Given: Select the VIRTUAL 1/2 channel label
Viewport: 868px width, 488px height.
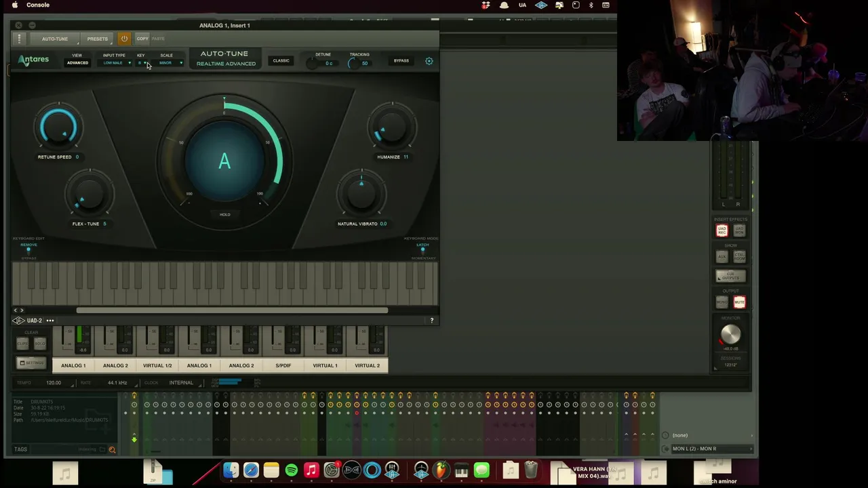Looking at the screenshot, I should (157, 365).
